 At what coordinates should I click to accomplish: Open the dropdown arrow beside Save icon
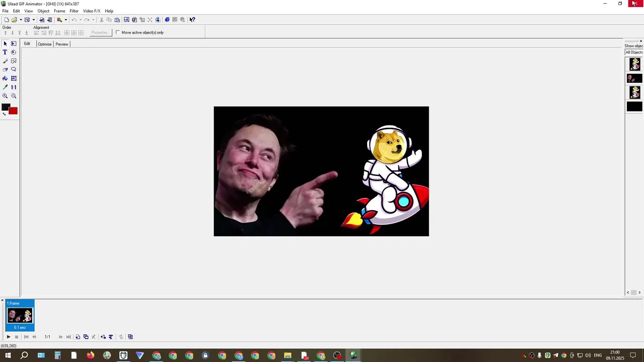point(34,20)
